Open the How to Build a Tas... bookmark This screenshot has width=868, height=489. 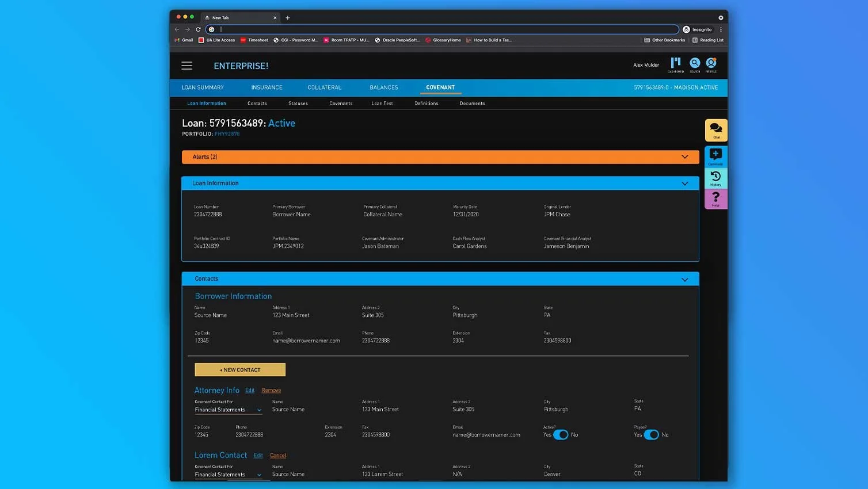point(489,40)
